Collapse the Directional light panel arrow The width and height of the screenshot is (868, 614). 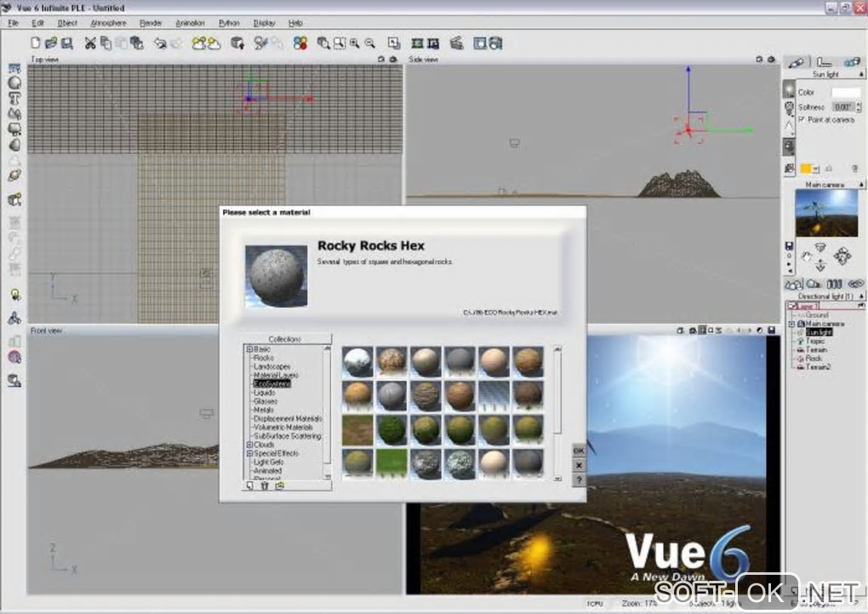click(x=861, y=296)
